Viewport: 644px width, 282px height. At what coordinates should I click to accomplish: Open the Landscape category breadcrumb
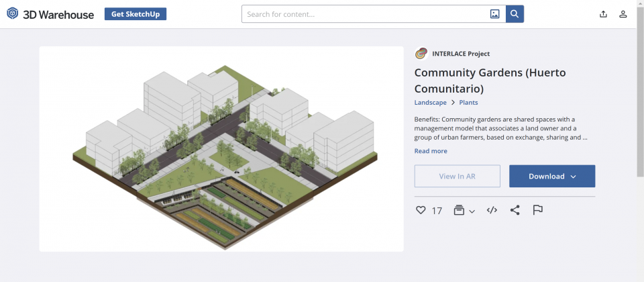tap(430, 102)
